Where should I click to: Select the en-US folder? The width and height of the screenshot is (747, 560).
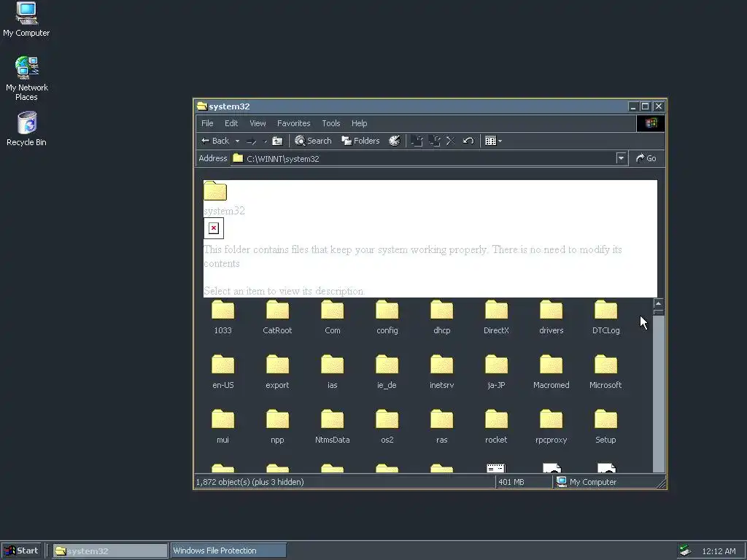coord(223,372)
